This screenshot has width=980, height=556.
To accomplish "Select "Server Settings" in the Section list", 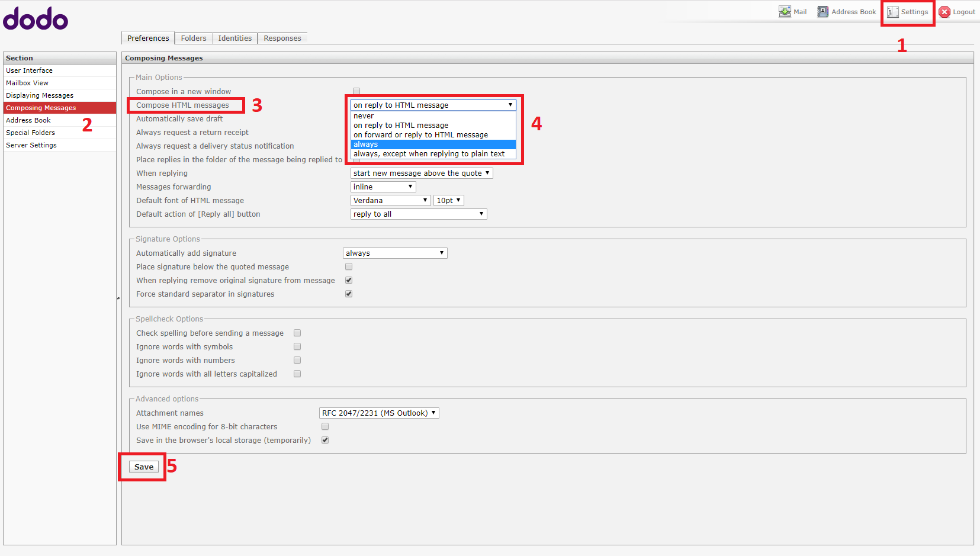I will click(31, 145).
